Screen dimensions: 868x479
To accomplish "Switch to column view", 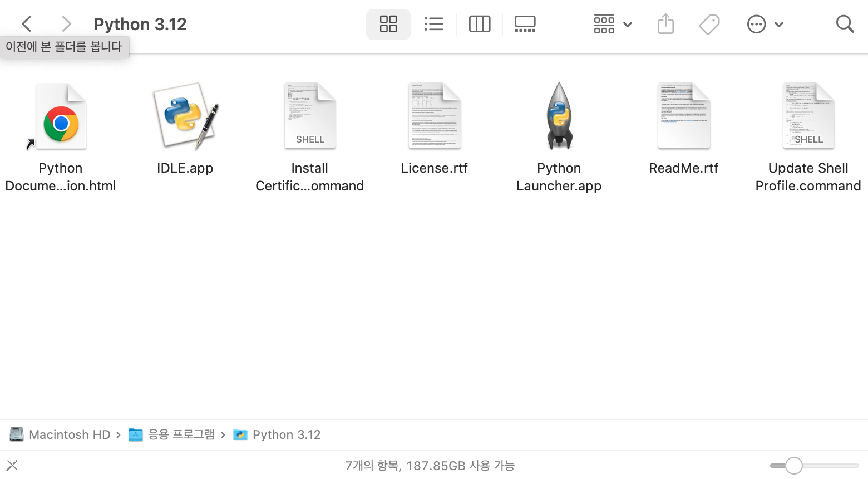I will [480, 24].
